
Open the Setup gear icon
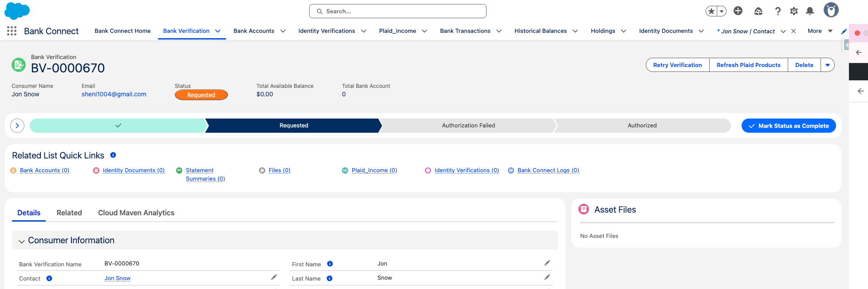point(794,11)
